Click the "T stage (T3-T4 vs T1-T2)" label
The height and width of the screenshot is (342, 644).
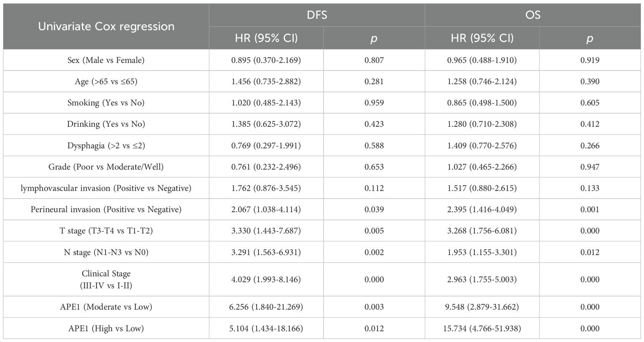tap(106, 231)
